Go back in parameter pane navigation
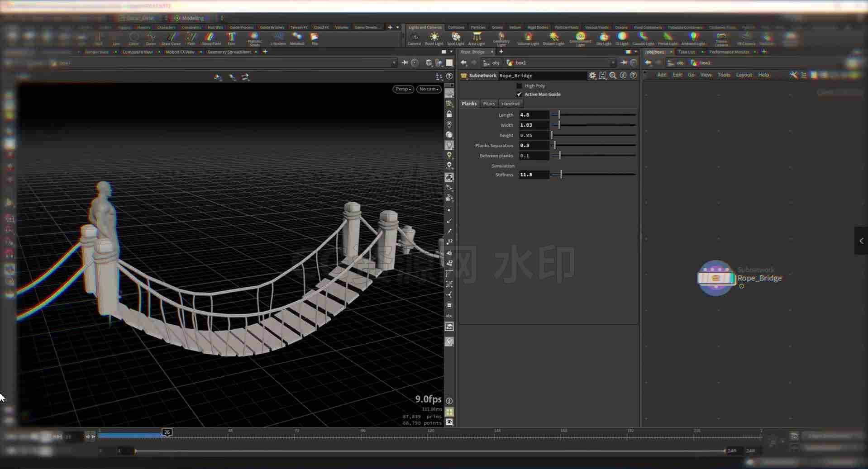The width and height of the screenshot is (868, 469). click(x=463, y=63)
